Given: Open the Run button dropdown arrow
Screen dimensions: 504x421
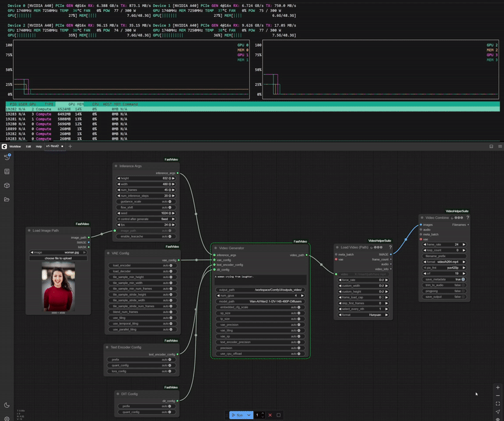Looking at the screenshot, I should (x=249, y=415).
